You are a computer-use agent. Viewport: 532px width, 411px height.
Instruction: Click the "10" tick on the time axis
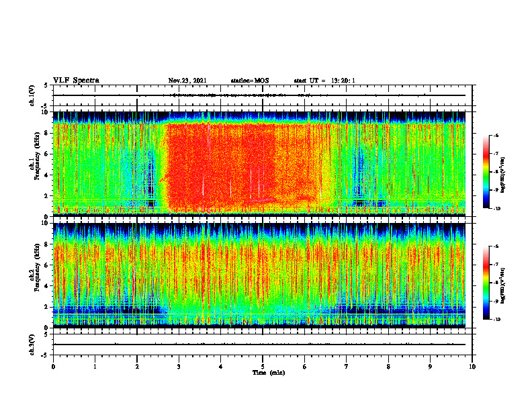[472, 367]
